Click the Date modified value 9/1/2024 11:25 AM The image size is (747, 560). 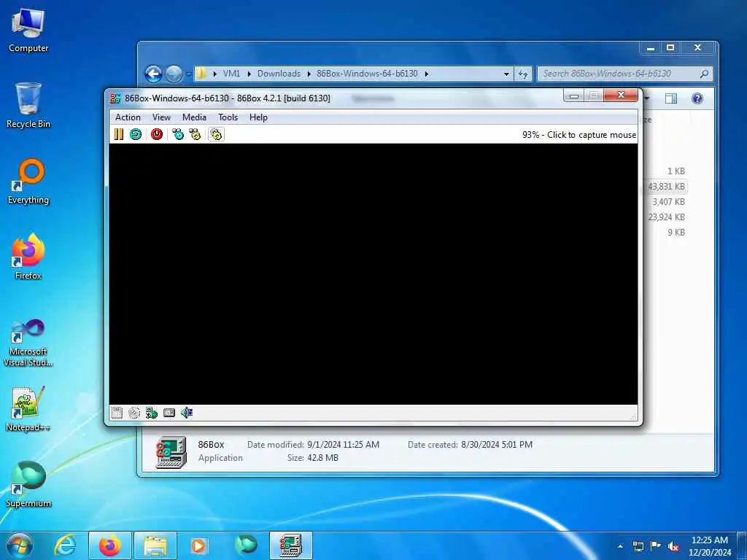[343, 445]
